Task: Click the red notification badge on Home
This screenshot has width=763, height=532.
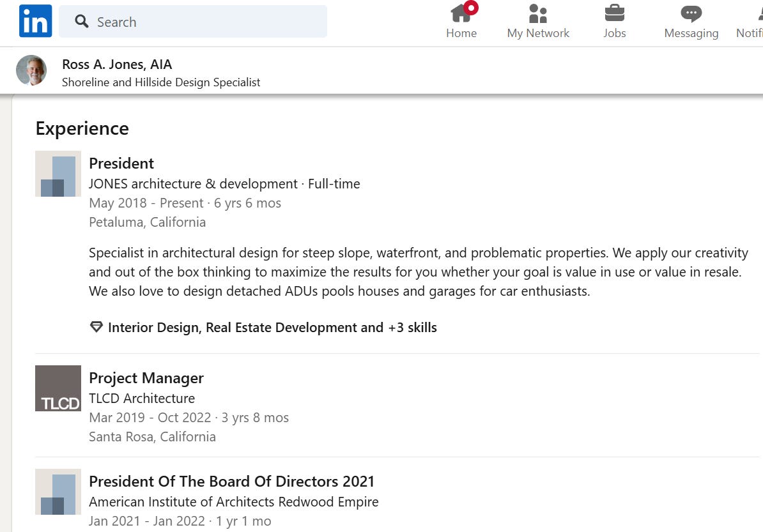Action: (471, 8)
